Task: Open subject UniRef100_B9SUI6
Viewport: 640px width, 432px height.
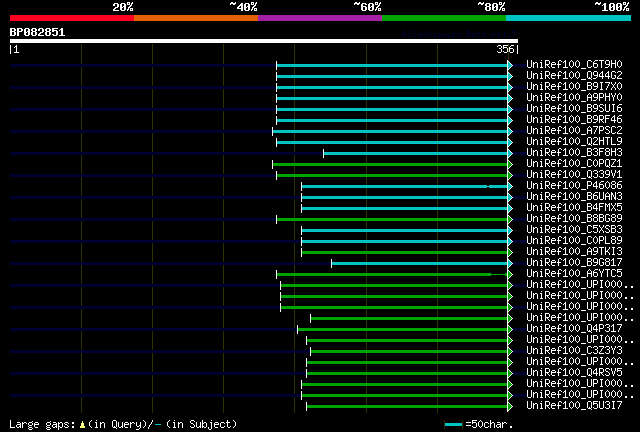Action: pyautogui.click(x=574, y=109)
